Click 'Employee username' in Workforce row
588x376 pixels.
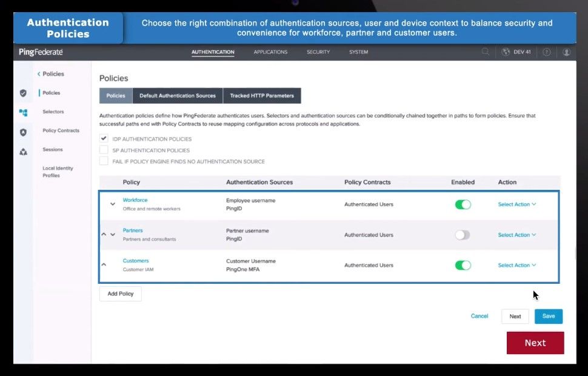(251, 200)
